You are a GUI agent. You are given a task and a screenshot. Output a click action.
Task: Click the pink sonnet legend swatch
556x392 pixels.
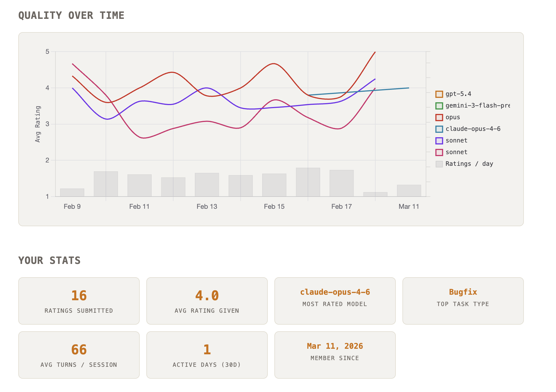[x=439, y=152]
